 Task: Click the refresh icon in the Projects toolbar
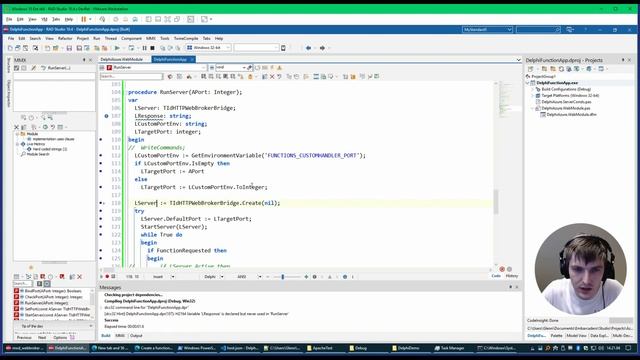pos(561,69)
